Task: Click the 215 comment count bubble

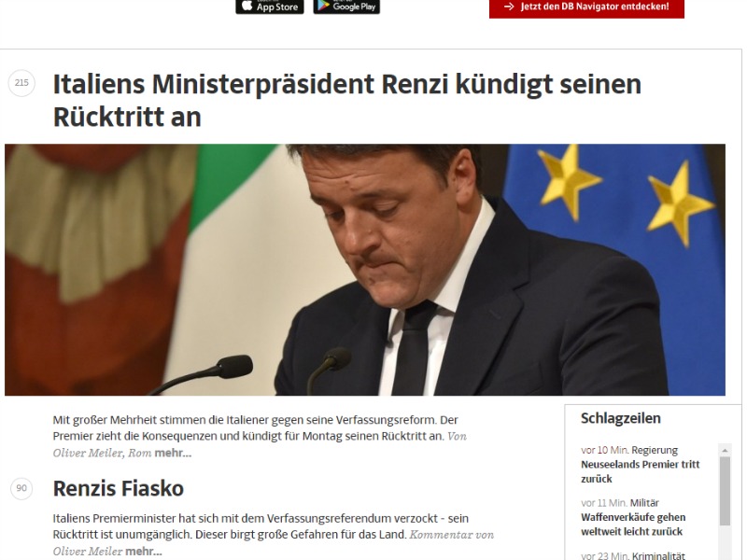Action: pos(21,83)
